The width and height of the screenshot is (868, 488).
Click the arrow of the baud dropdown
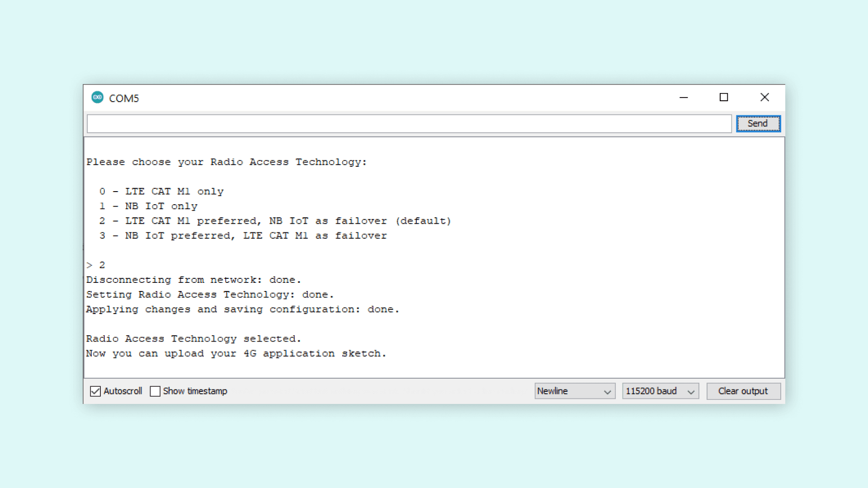(691, 392)
